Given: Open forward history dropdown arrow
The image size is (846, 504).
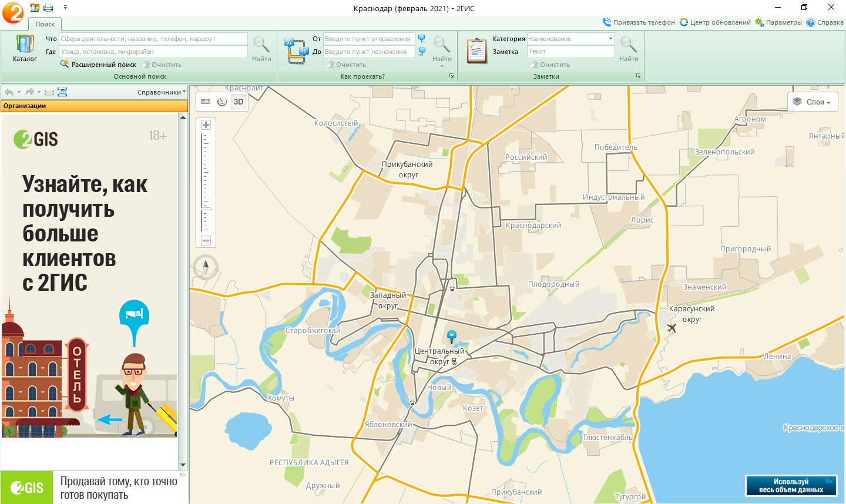Looking at the screenshot, I should (x=39, y=92).
